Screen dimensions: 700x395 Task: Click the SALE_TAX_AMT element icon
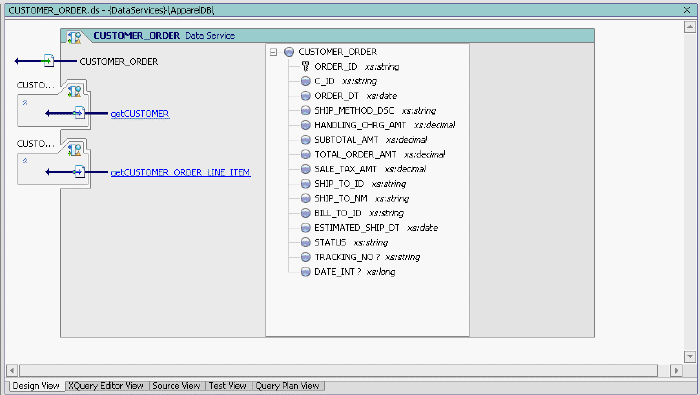pos(305,169)
